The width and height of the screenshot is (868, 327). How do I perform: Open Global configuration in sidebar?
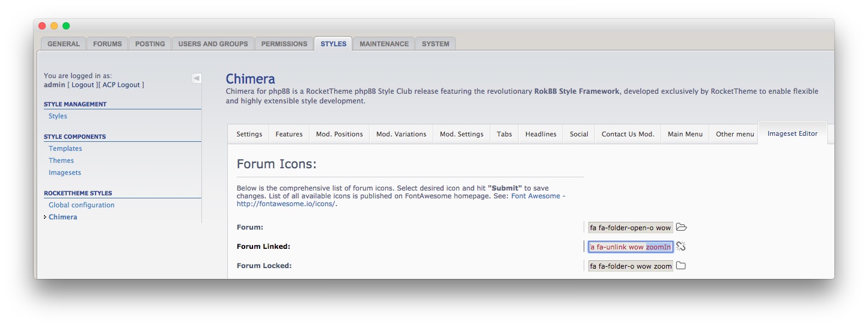tap(82, 205)
